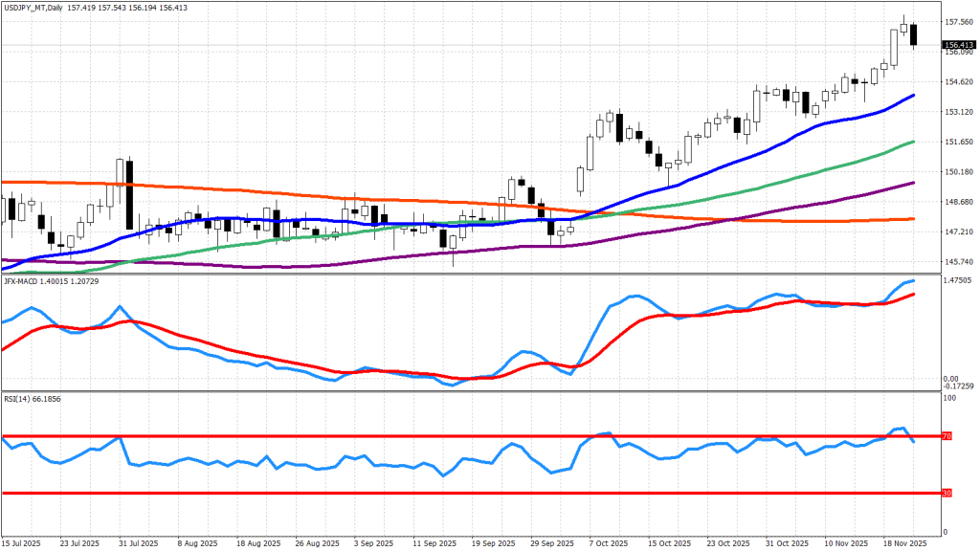Select the purple moving average line

point(842,196)
